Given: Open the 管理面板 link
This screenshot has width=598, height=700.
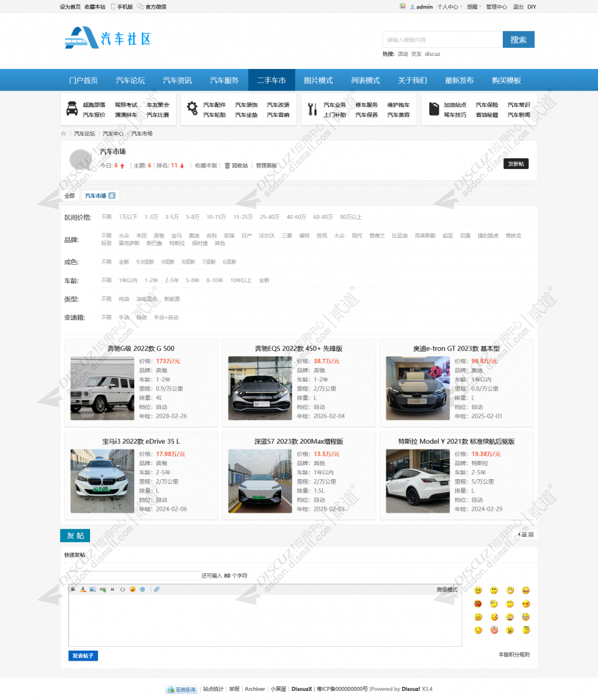Looking at the screenshot, I should tap(266, 166).
